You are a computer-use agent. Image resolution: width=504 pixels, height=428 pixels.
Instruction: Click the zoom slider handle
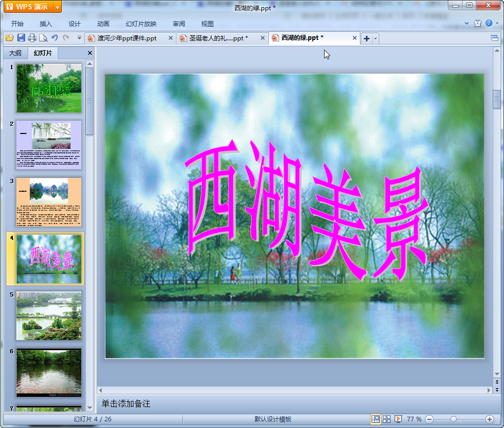point(453,419)
